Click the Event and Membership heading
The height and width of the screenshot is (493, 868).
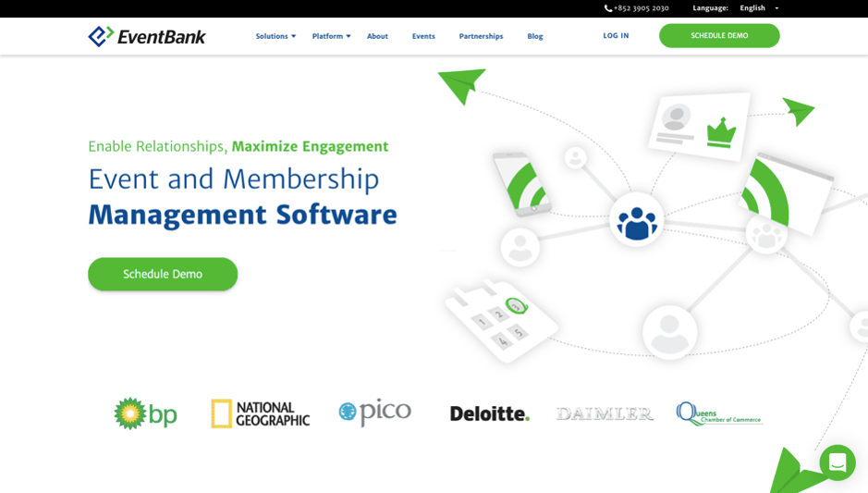tap(234, 179)
